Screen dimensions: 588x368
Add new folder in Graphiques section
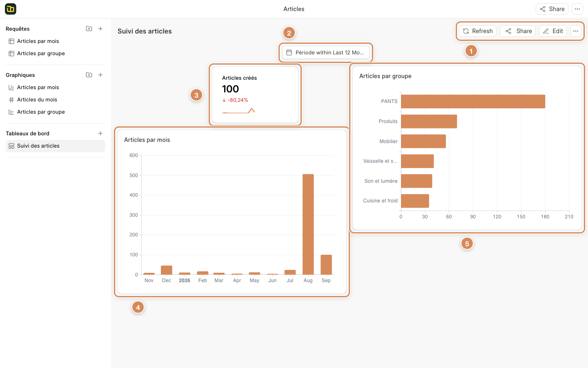89,75
